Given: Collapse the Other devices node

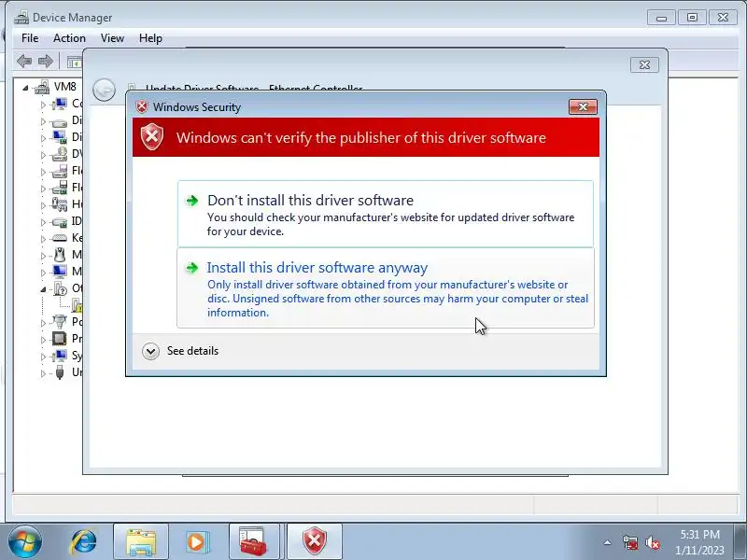Looking at the screenshot, I should click(43, 289).
